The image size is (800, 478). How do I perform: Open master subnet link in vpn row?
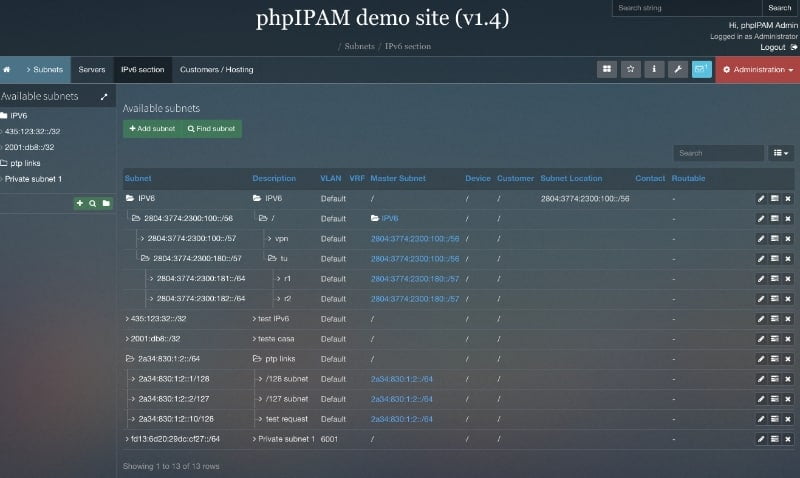[415, 238]
